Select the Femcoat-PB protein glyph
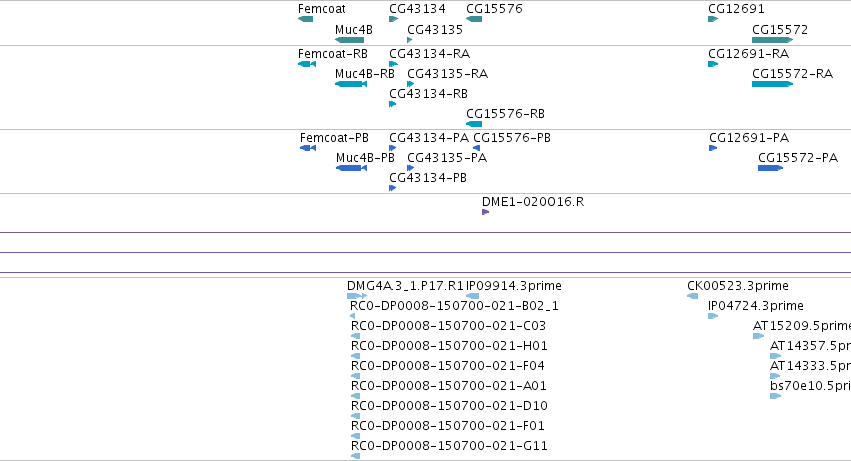This screenshot has height=461, width=851. tap(308, 148)
